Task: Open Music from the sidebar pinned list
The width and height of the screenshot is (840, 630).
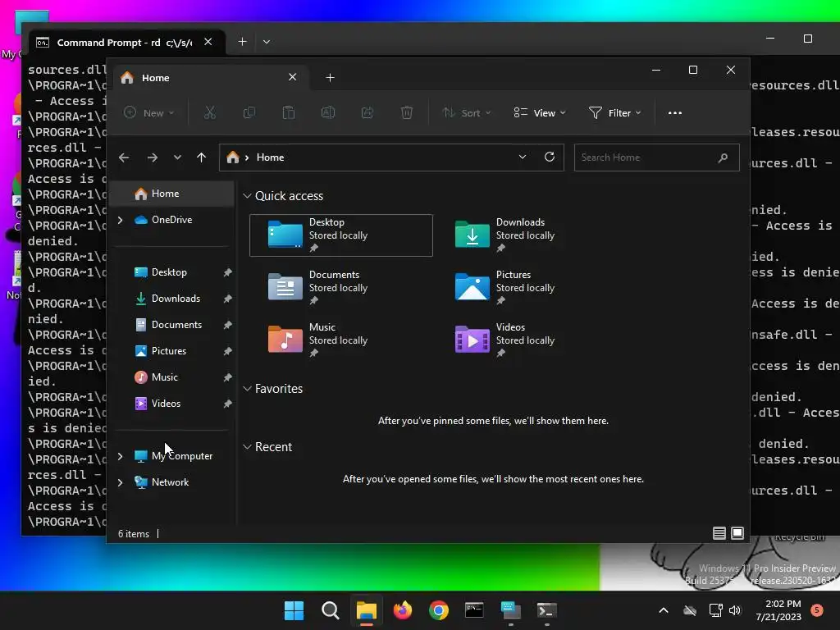Action: pyautogui.click(x=164, y=377)
